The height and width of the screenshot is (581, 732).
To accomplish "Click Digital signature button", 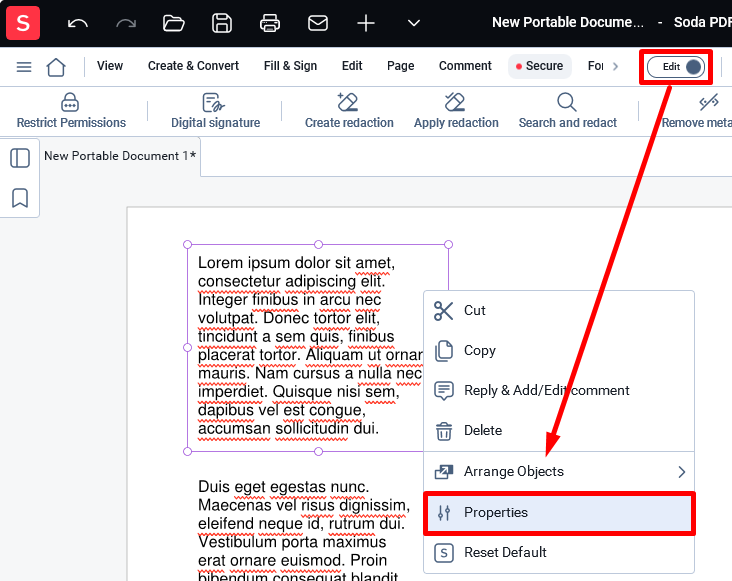I will [x=215, y=111].
